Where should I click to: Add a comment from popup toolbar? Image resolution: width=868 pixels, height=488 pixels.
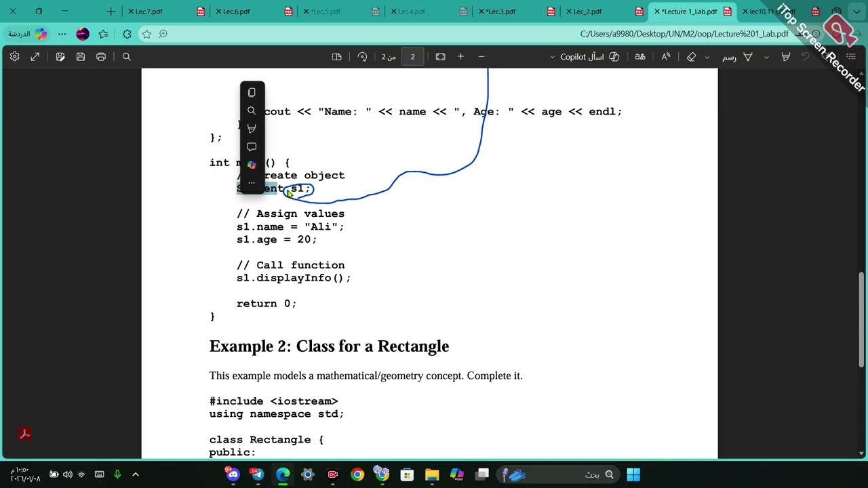coord(252,147)
